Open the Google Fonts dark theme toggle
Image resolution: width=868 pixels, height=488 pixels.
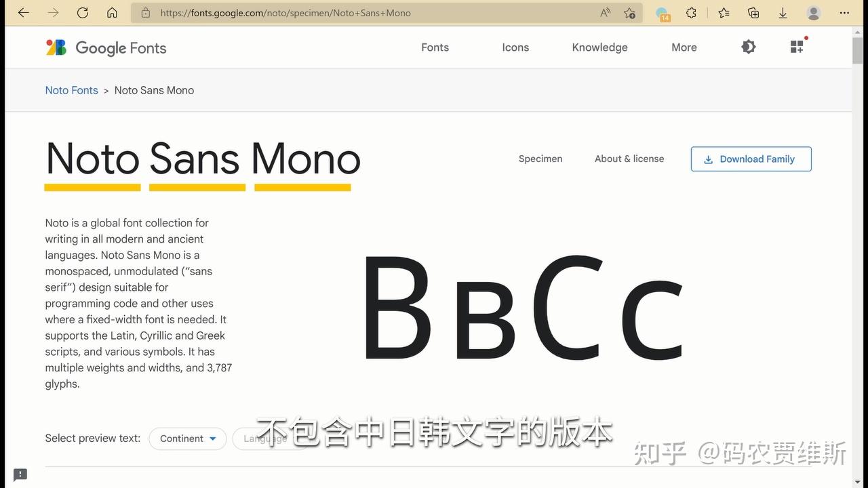[748, 47]
